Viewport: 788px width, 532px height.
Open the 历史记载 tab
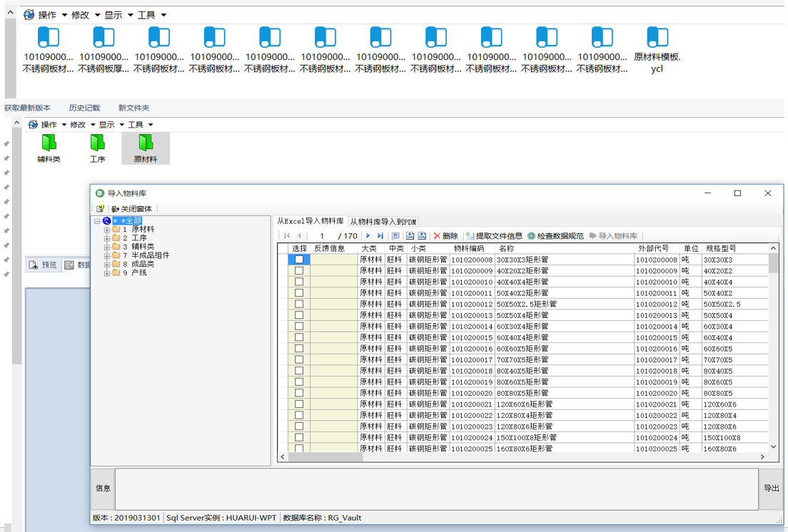(x=84, y=108)
